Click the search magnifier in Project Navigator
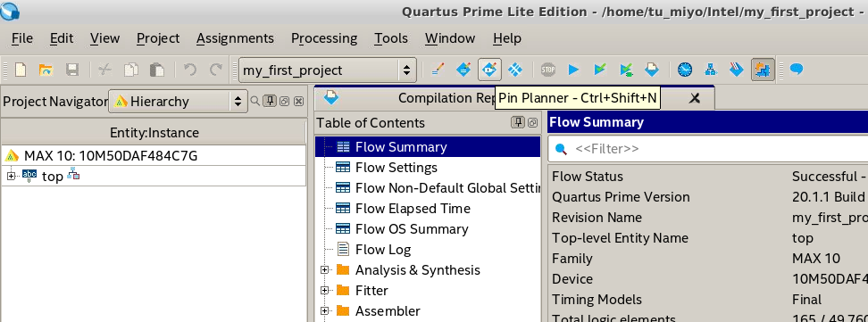The image size is (868, 322). 255,102
